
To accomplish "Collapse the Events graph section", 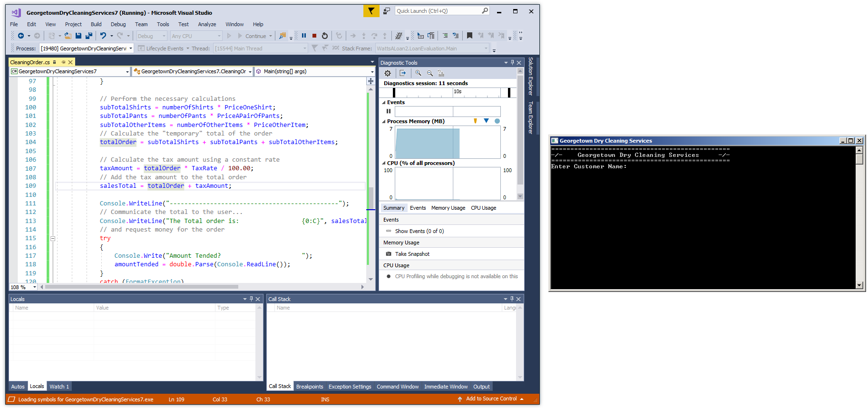I will (384, 102).
